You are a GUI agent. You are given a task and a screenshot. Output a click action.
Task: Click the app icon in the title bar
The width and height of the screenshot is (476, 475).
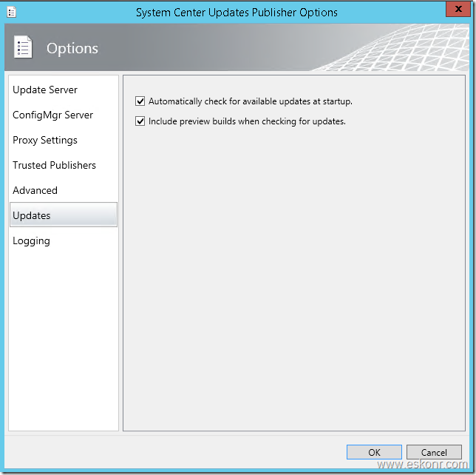tap(11, 12)
